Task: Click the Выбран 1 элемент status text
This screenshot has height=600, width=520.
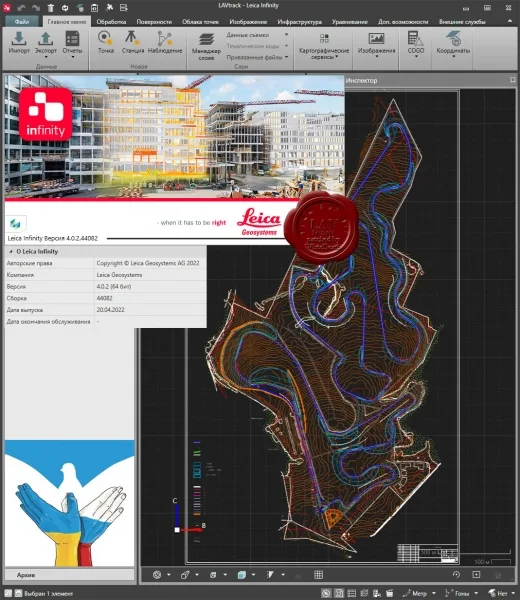Action: (49, 593)
